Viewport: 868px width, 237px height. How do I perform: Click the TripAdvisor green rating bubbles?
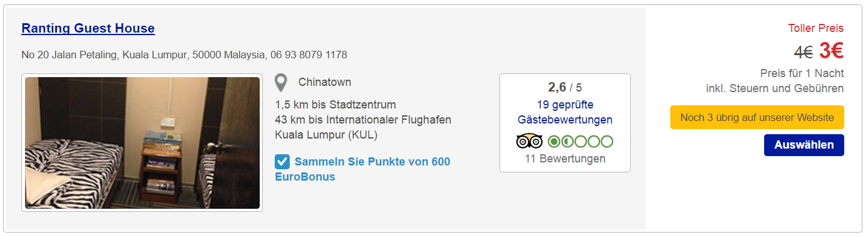point(580,142)
